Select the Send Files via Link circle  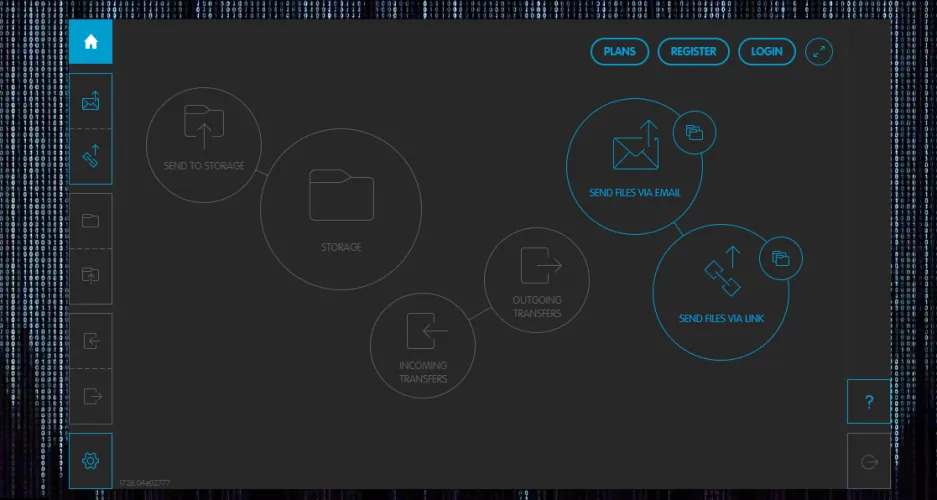[x=720, y=291]
